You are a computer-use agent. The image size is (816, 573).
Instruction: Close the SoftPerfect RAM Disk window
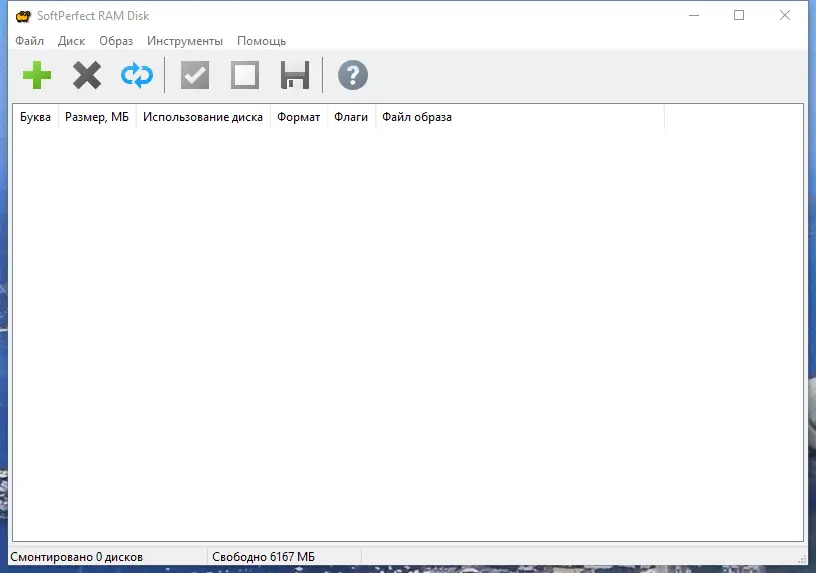785,16
